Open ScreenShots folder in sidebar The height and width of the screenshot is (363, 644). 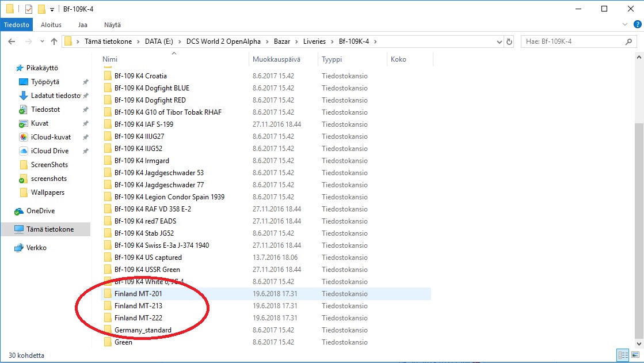[49, 165]
